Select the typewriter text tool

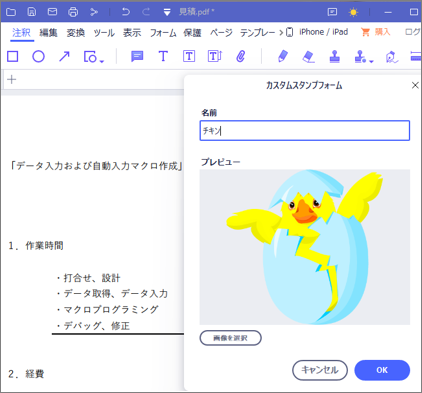tap(163, 56)
